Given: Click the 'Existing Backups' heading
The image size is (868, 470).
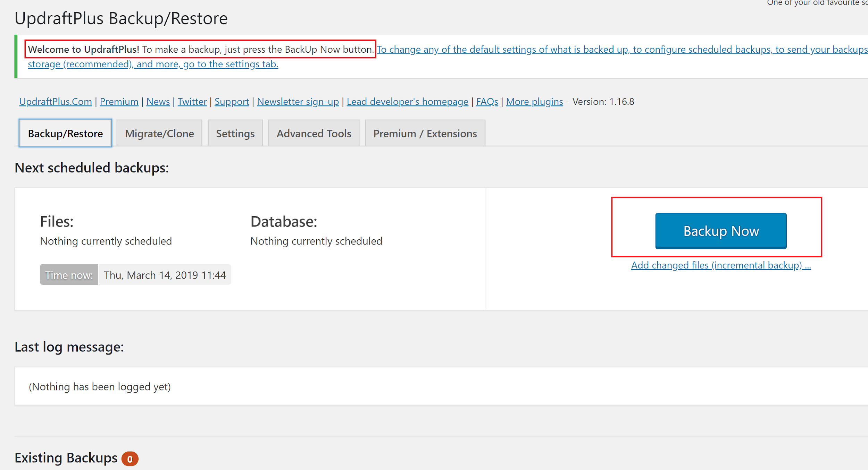Looking at the screenshot, I should pos(66,458).
